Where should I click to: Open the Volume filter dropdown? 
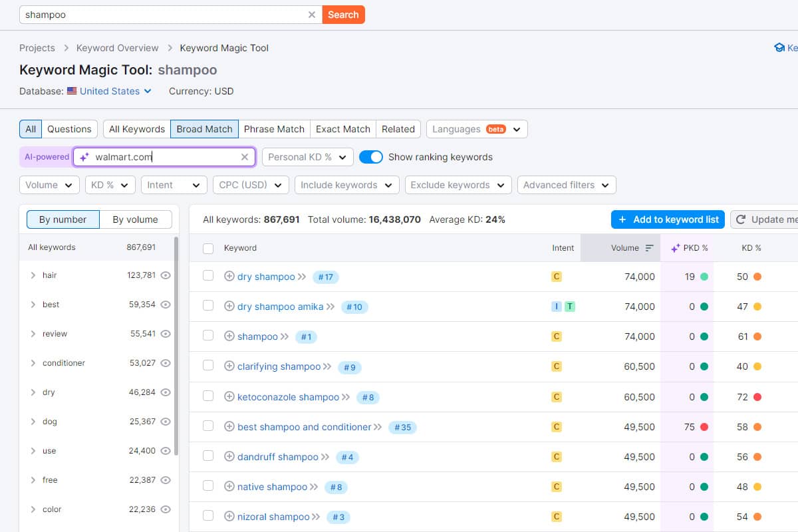coord(49,185)
